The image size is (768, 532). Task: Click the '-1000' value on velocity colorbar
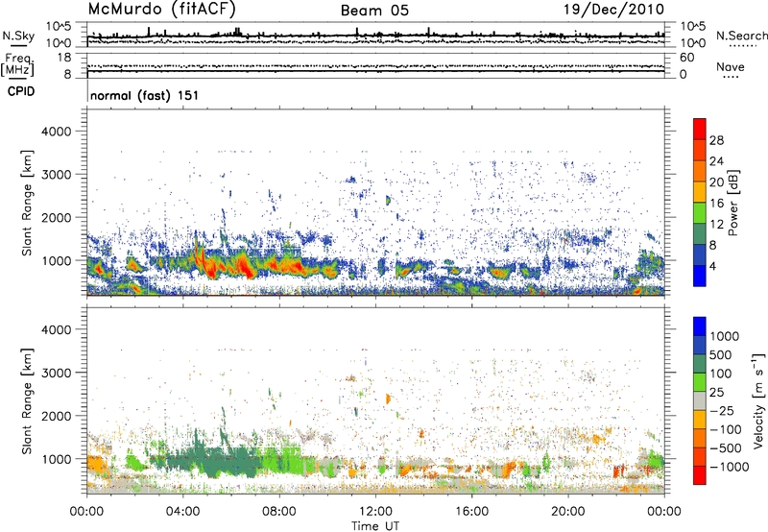tap(729, 467)
